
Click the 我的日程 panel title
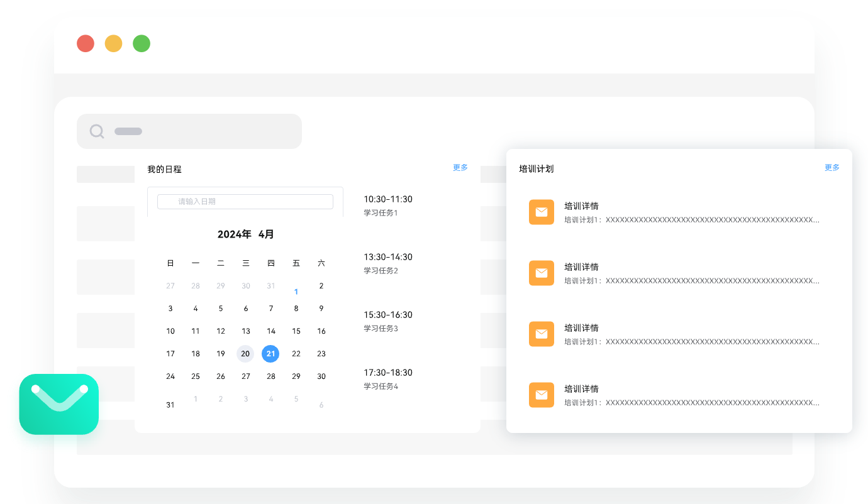tap(164, 169)
